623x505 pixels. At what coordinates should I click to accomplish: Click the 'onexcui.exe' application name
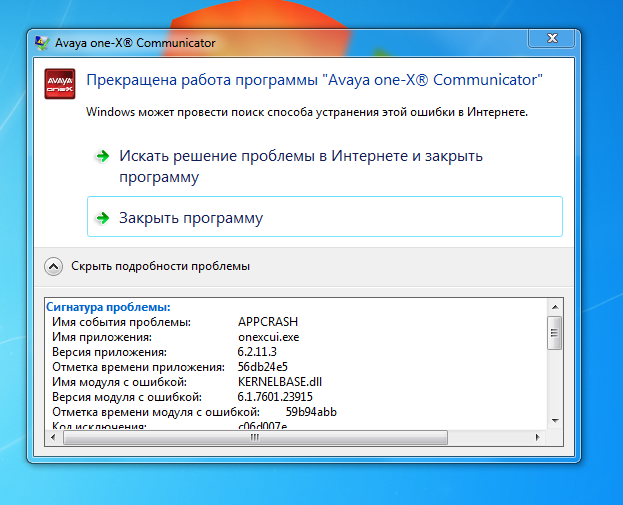click(269, 337)
